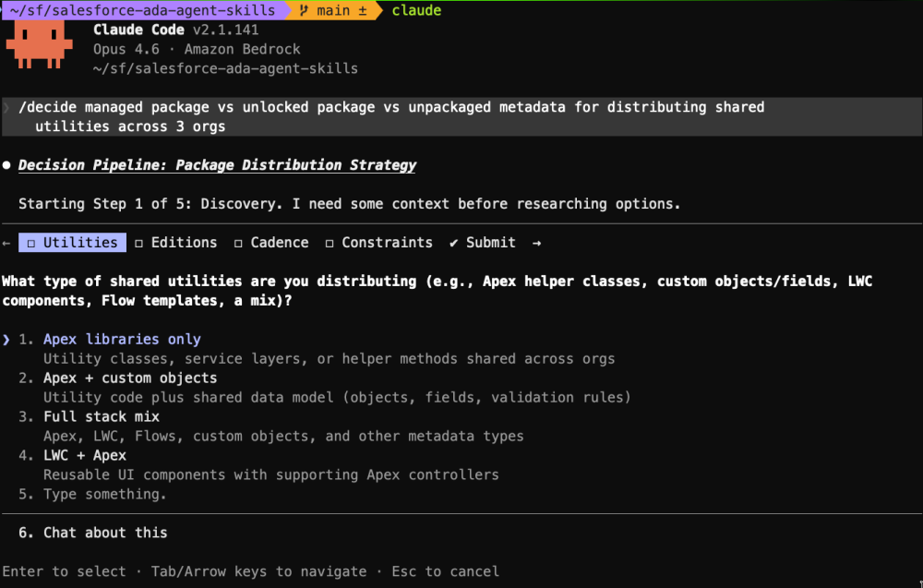
Task: Click the description Utility code plus shared data model
Action: click(x=337, y=398)
